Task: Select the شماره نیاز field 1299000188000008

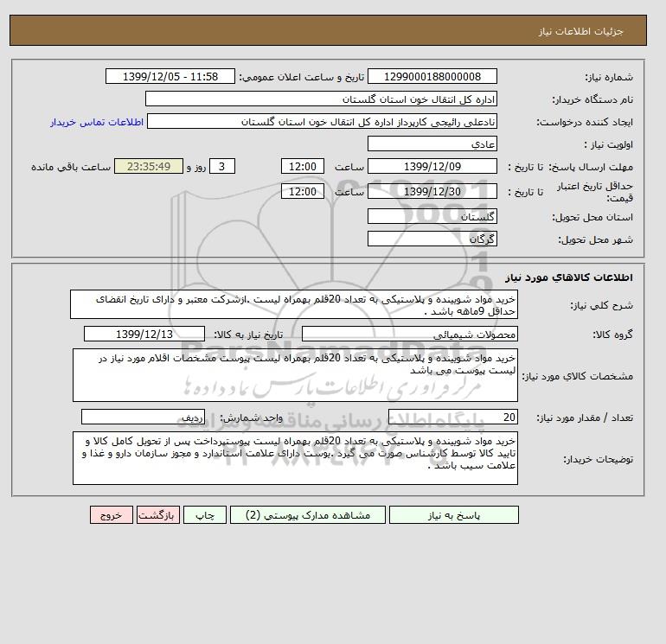Action: (432, 76)
